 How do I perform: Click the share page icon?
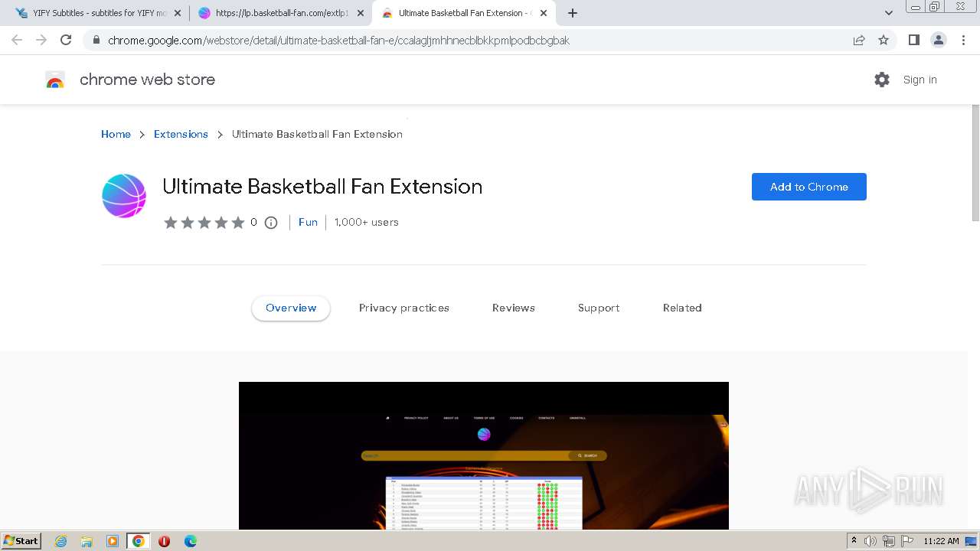(859, 41)
